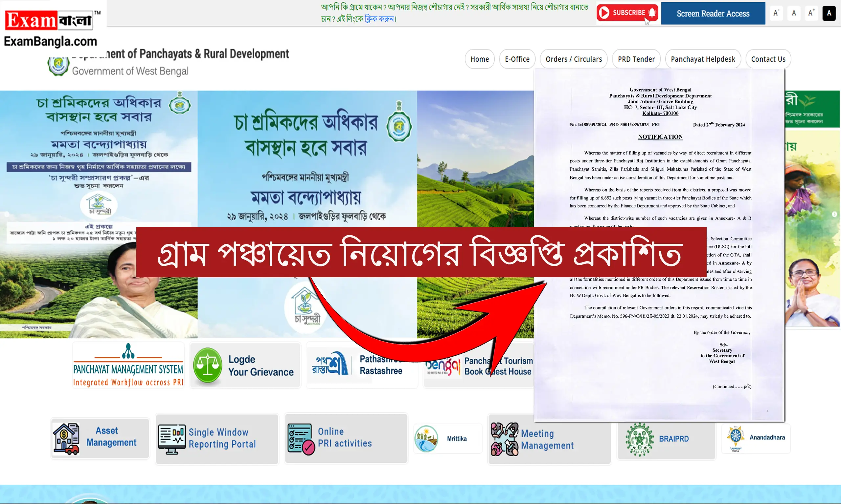Screen dimensions: 841x504
Task: Open the BRAIPRD emblem icon
Action: pos(639,439)
